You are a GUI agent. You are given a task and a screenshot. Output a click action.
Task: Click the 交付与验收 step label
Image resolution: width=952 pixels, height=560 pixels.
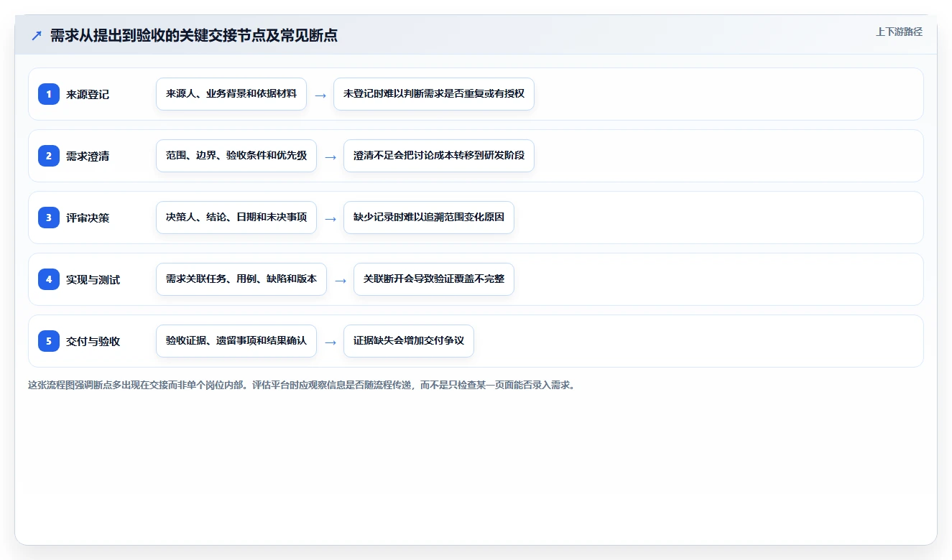pyautogui.click(x=93, y=341)
